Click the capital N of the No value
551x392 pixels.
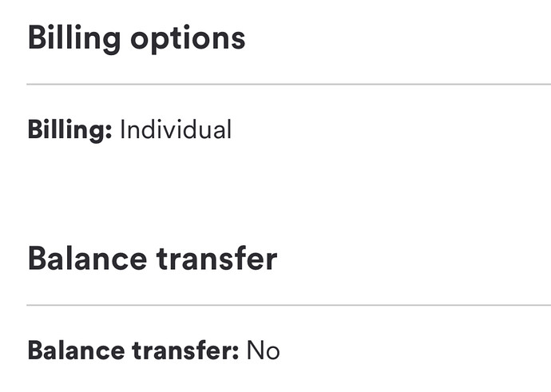[255, 350]
